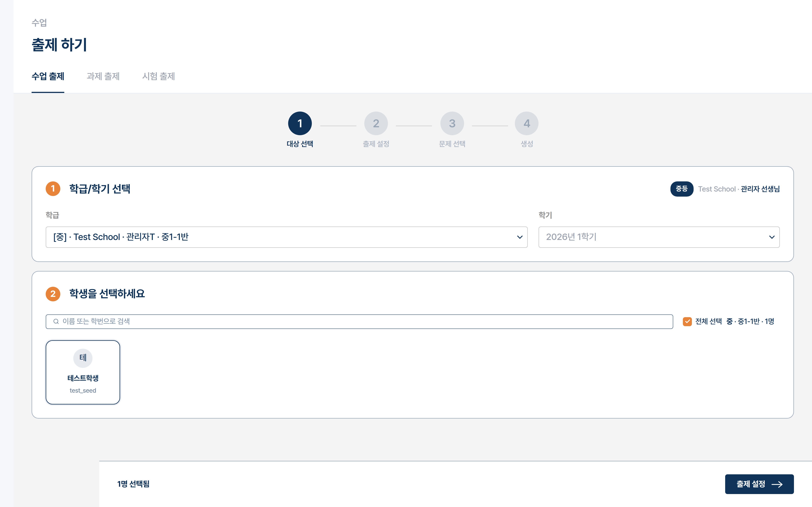Open the 학급 class dropdown
Screen dimensions: 812x507
click(286, 237)
